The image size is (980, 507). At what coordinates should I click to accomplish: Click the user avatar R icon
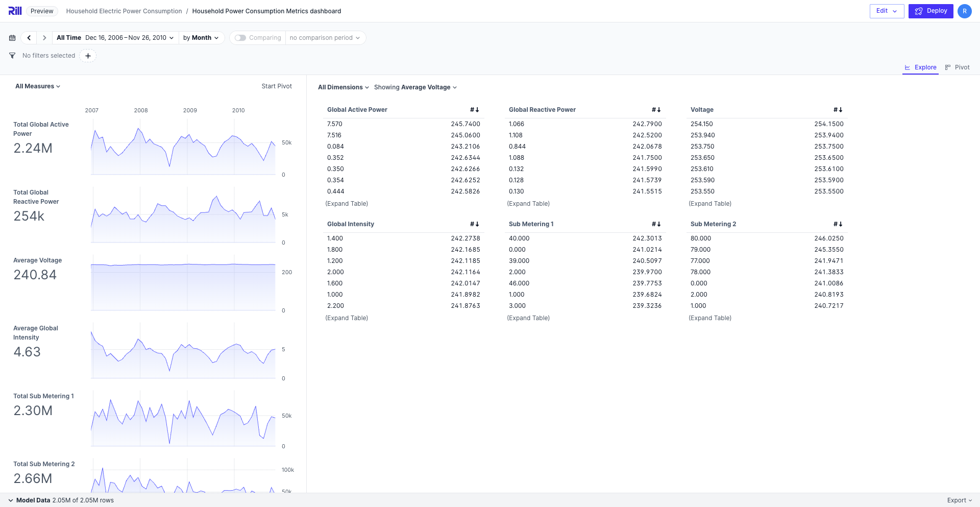point(964,11)
